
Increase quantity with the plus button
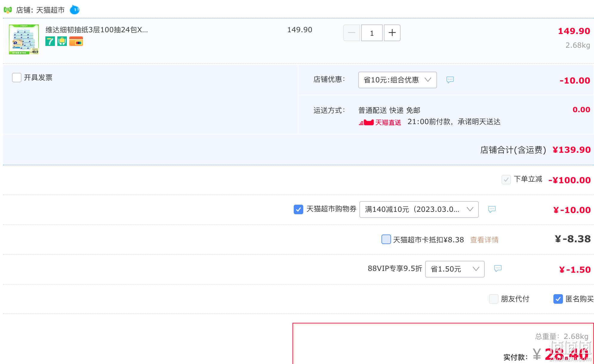[x=392, y=33]
